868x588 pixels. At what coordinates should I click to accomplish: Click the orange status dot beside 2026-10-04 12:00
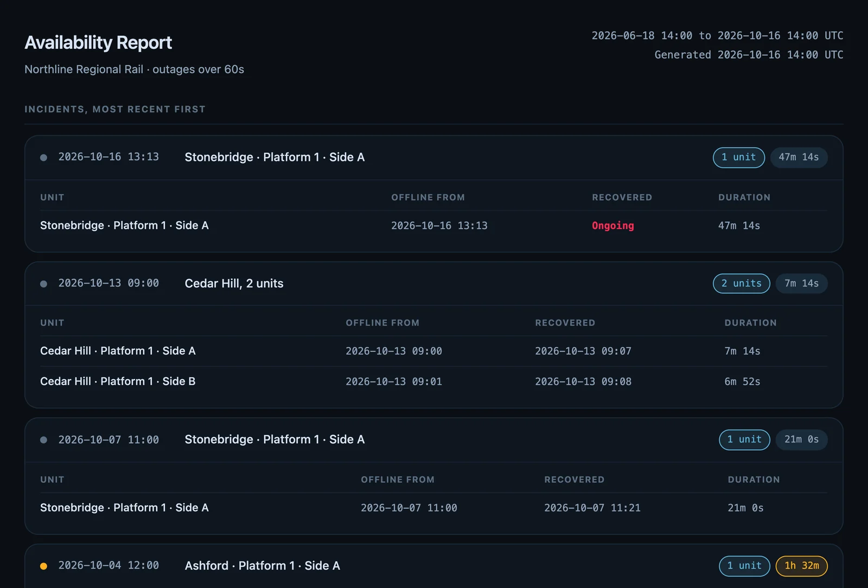pos(43,566)
